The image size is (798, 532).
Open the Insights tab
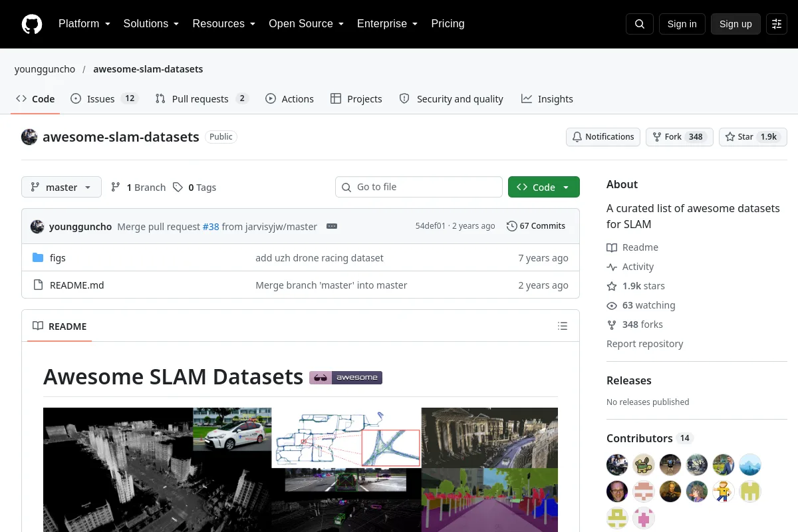coord(547,98)
